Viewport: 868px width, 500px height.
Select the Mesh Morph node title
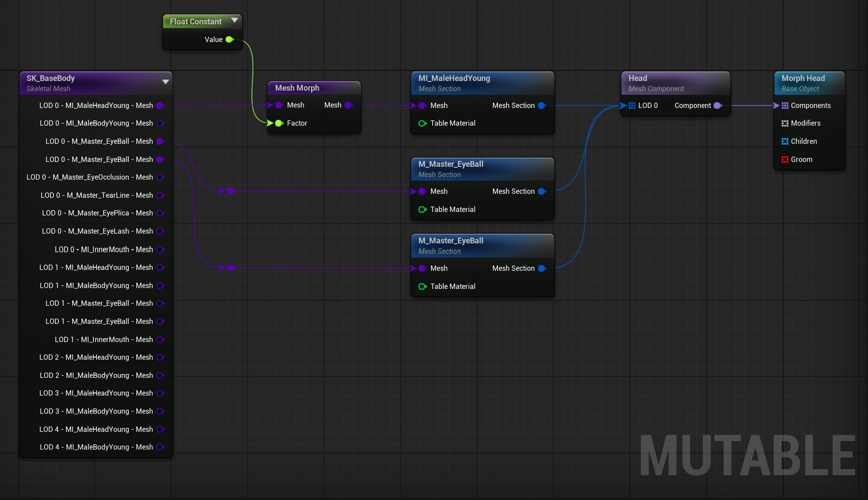click(x=297, y=88)
